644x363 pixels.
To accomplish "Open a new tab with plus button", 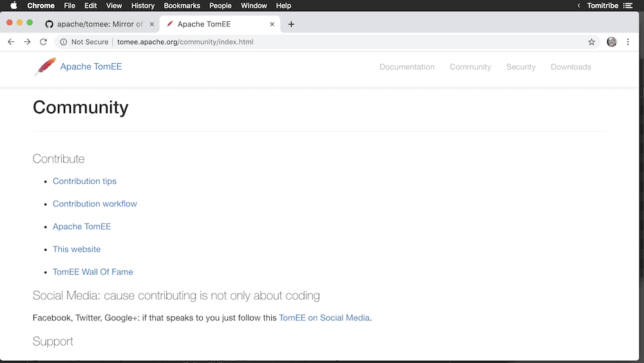I will pyautogui.click(x=291, y=25).
